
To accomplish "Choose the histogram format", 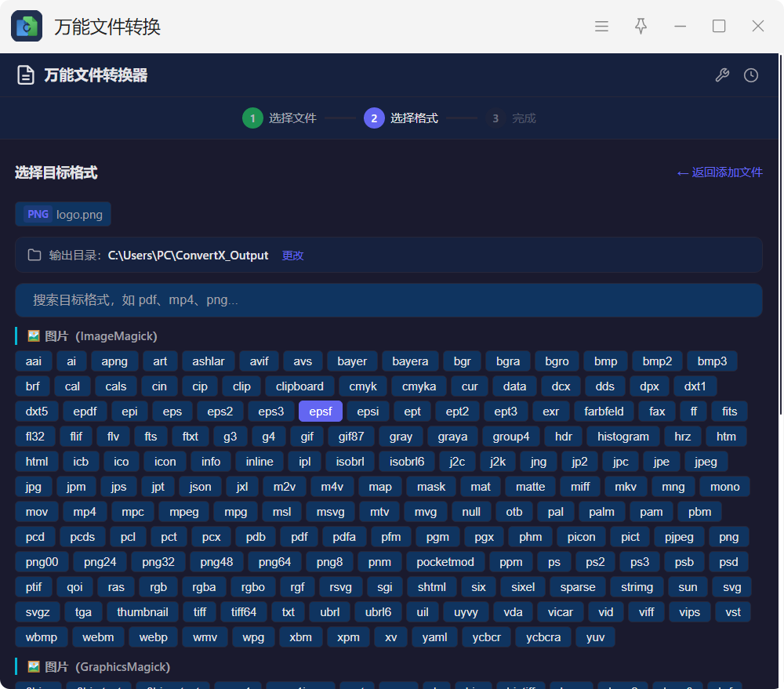I will pyautogui.click(x=623, y=437).
